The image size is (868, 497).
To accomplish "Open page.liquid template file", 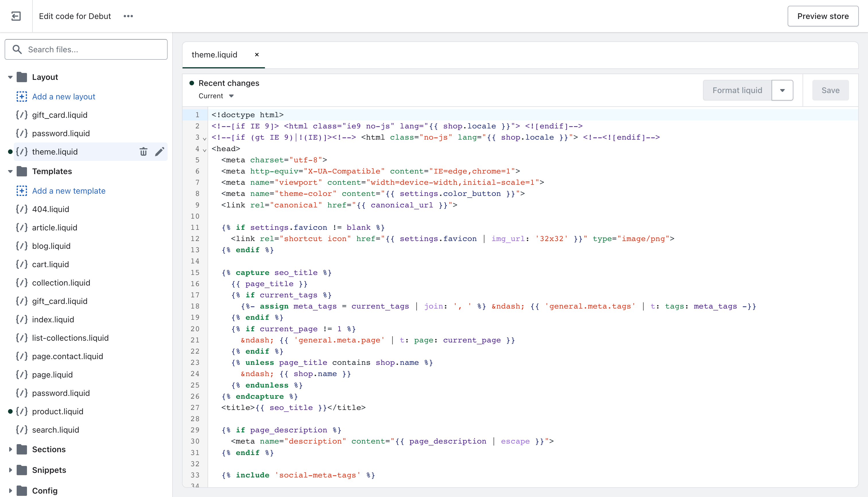I will (52, 375).
